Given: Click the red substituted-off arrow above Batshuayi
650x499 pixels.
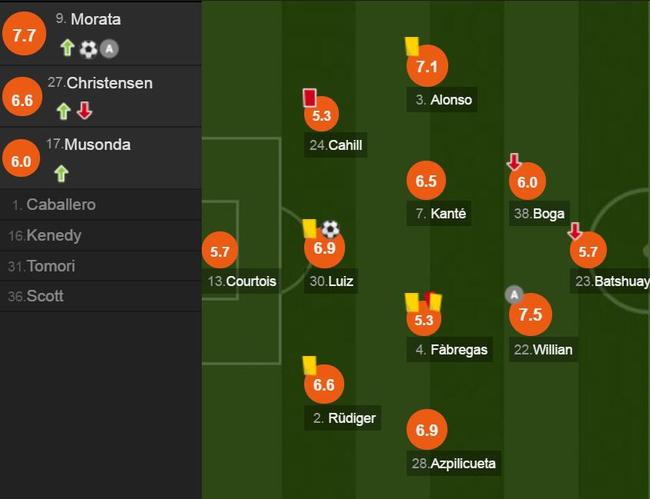Looking at the screenshot, I should pos(575,231).
